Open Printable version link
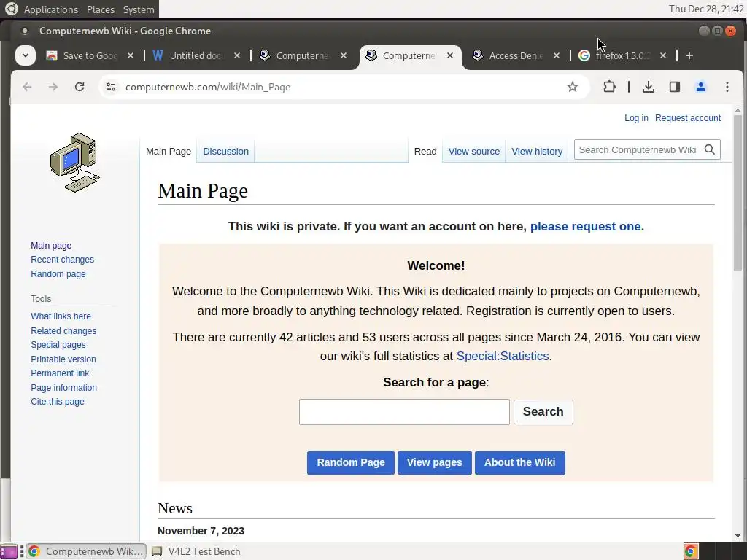The width and height of the screenshot is (747, 560). pyautogui.click(x=63, y=359)
